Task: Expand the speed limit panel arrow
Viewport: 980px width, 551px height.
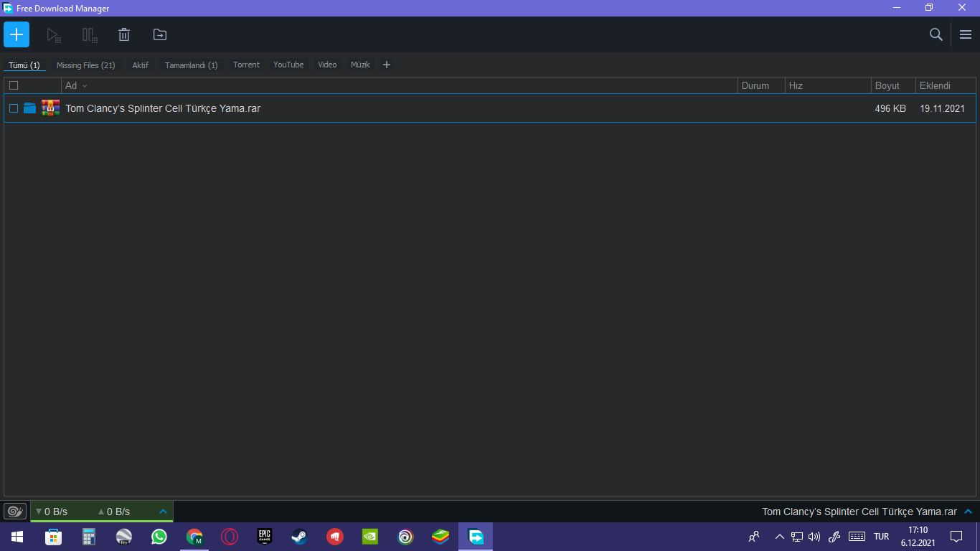Action: [163, 512]
